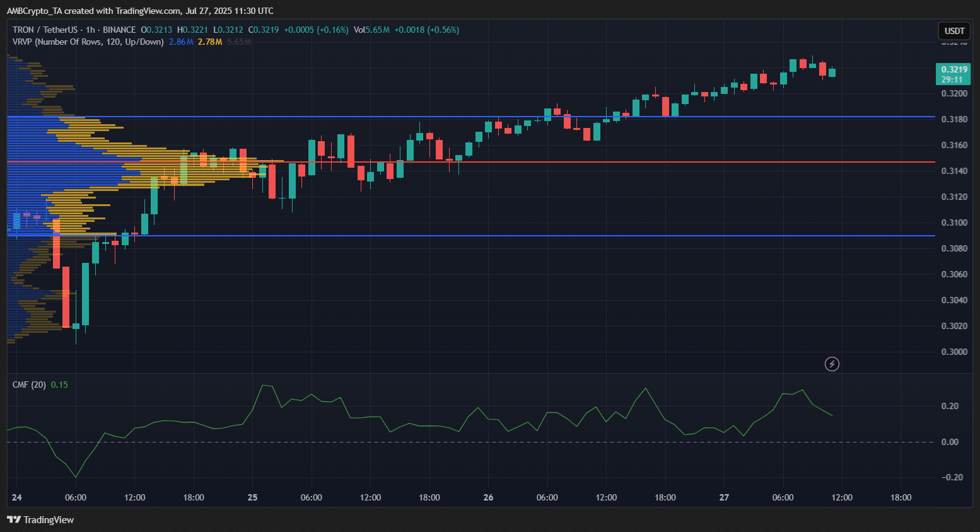This screenshot has height=532, width=980.
Task: Click the date label 25 on time axis
Action: 252,497
